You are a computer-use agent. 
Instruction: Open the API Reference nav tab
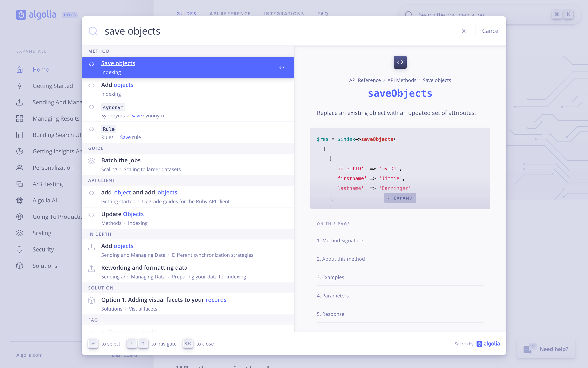point(230,14)
